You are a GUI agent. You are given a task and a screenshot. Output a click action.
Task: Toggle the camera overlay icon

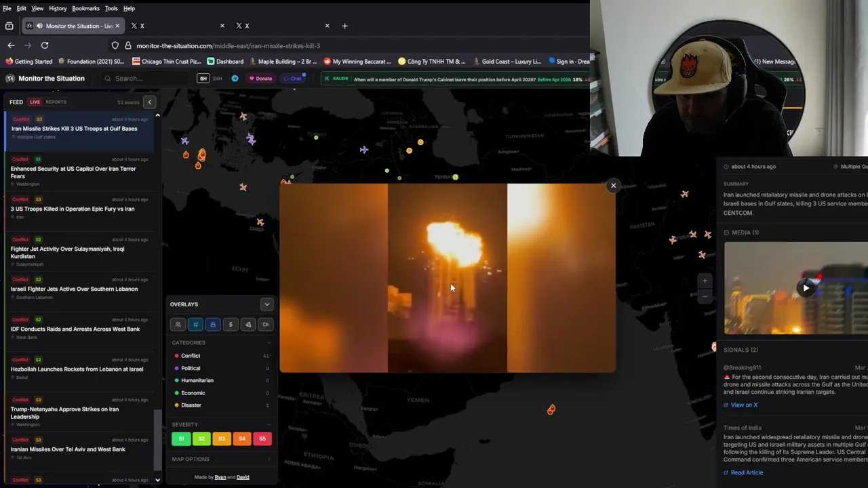(x=266, y=325)
